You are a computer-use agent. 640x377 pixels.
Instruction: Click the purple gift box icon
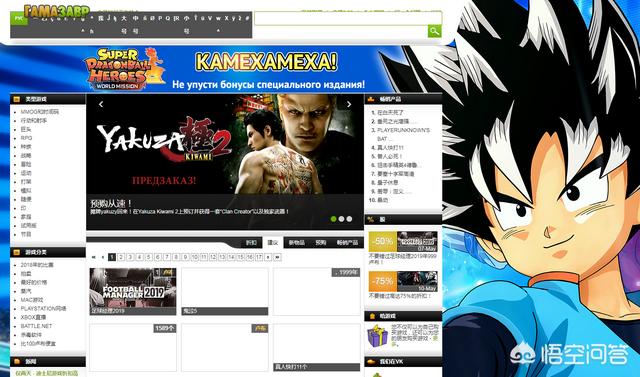tap(377, 336)
